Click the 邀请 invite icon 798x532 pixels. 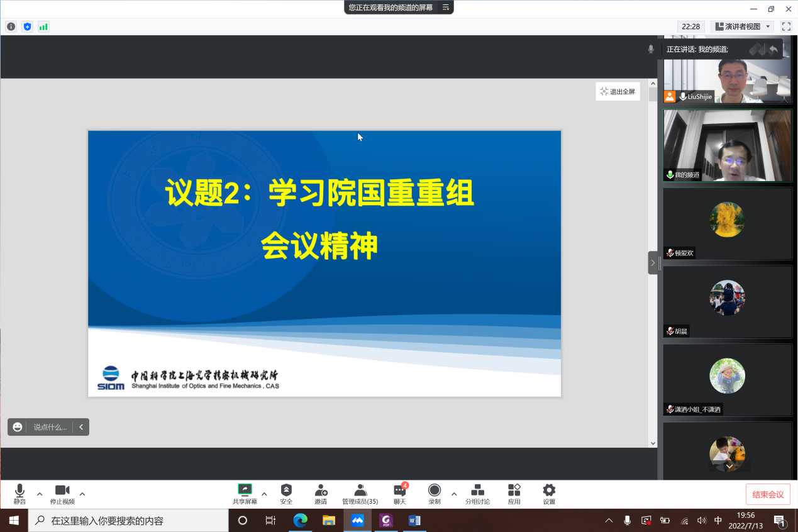(321, 494)
